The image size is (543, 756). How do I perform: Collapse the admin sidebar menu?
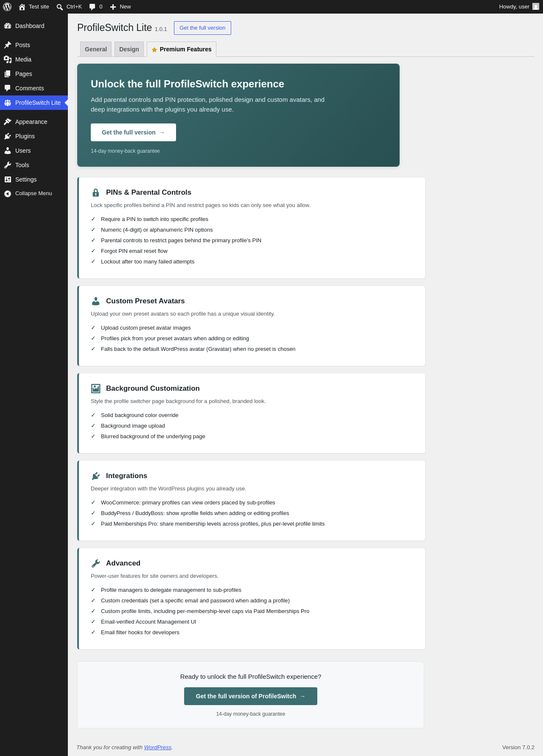[x=34, y=193]
